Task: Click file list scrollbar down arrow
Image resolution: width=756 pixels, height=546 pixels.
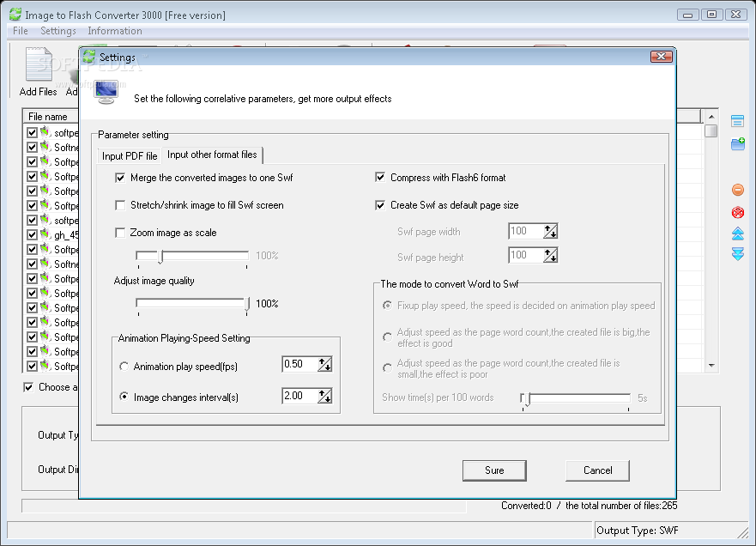Action: (x=711, y=366)
